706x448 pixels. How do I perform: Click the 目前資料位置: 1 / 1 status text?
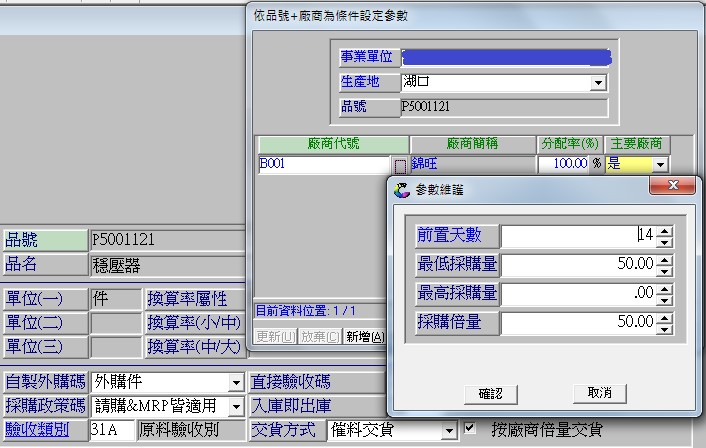coord(306,311)
